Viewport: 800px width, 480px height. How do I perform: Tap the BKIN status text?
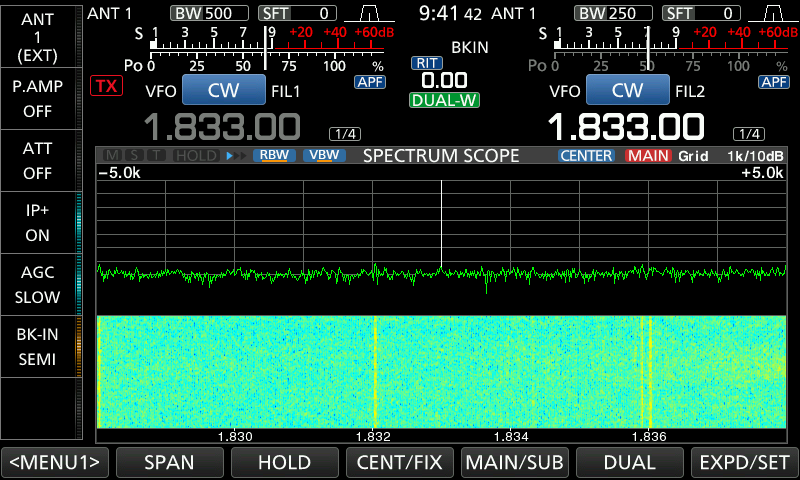[470, 47]
